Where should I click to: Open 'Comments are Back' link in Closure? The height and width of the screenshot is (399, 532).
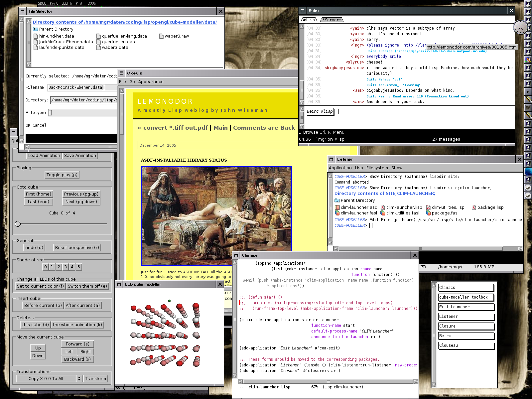[x=264, y=128]
